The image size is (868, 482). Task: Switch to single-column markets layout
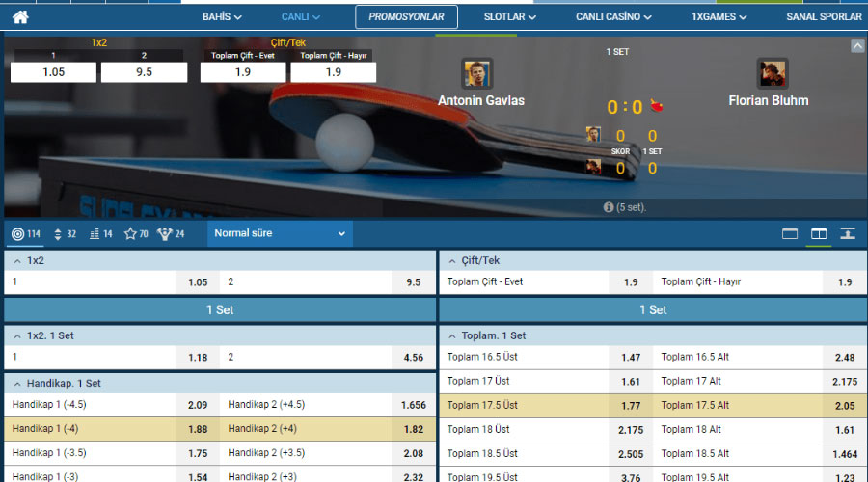tap(790, 233)
